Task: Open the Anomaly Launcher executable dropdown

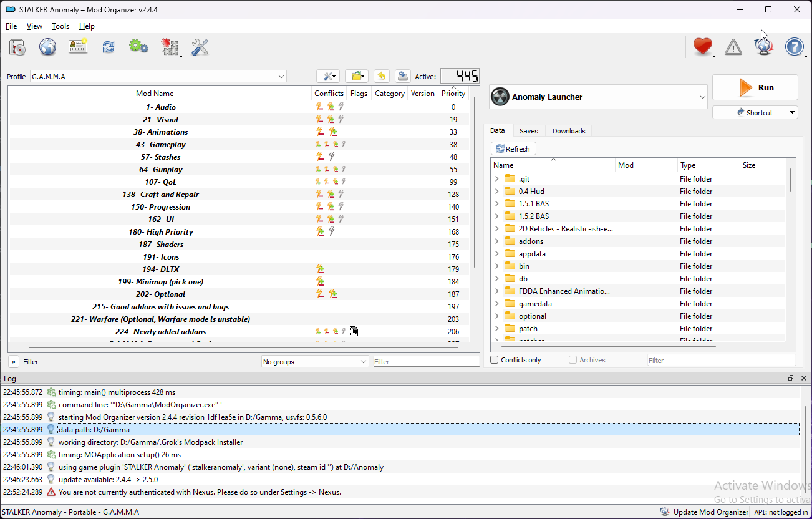Action: point(599,97)
